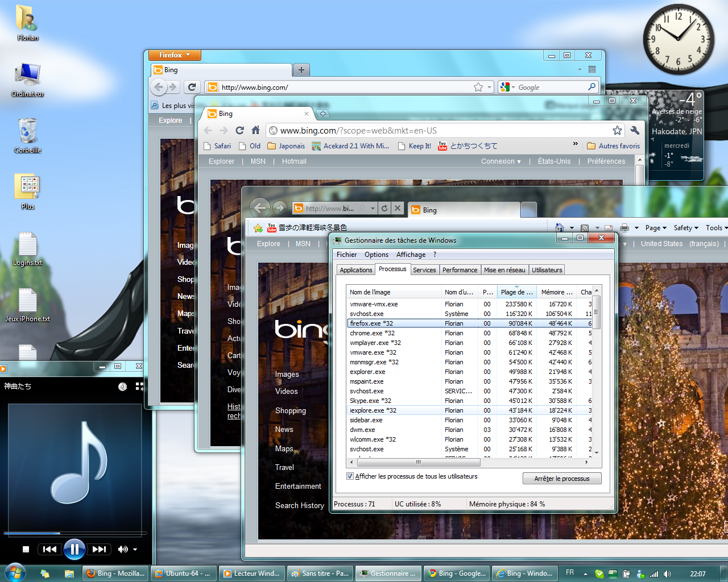Reload the page in Chrome
728x582 pixels.
pyautogui.click(x=239, y=131)
